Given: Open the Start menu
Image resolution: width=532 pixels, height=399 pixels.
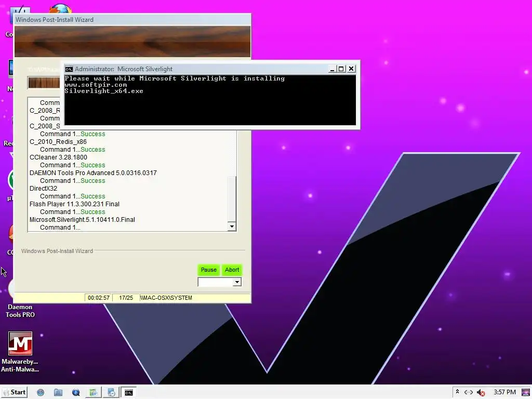Looking at the screenshot, I should click(x=15, y=392).
